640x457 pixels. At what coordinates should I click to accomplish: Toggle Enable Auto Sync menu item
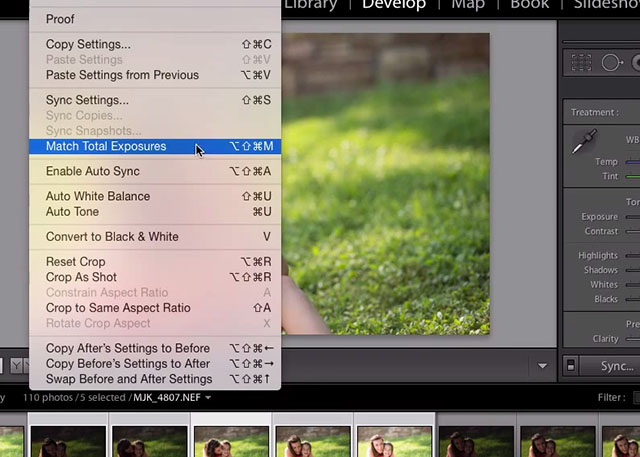[155, 171]
